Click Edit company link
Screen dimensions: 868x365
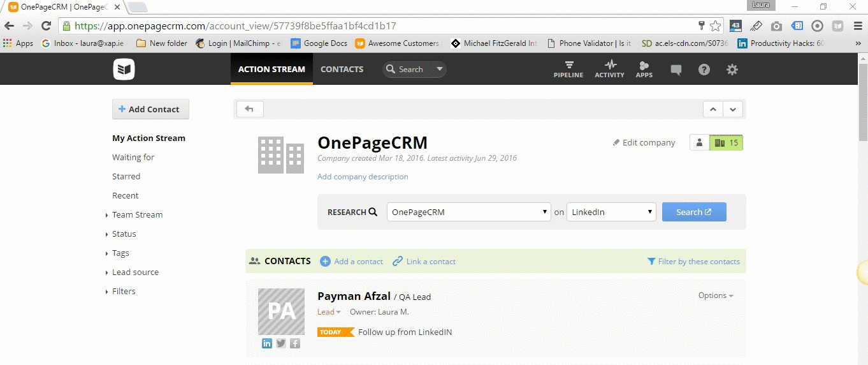click(644, 142)
